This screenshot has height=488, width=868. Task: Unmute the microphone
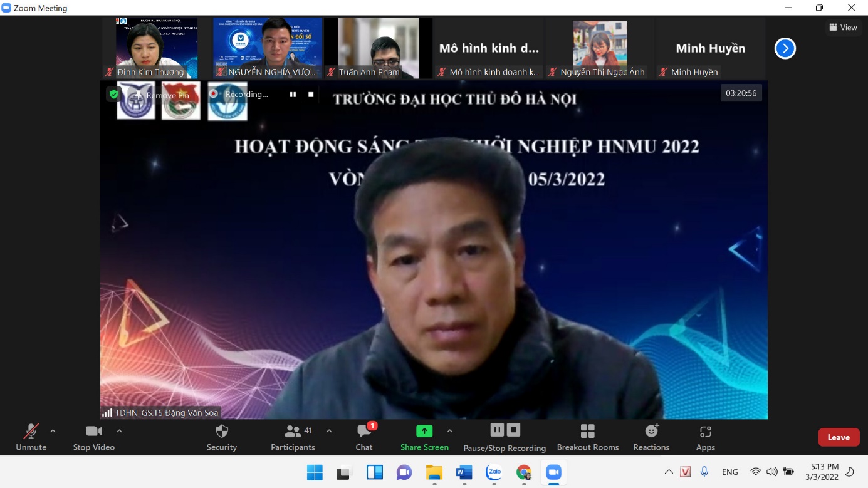click(x=31, y=437)
